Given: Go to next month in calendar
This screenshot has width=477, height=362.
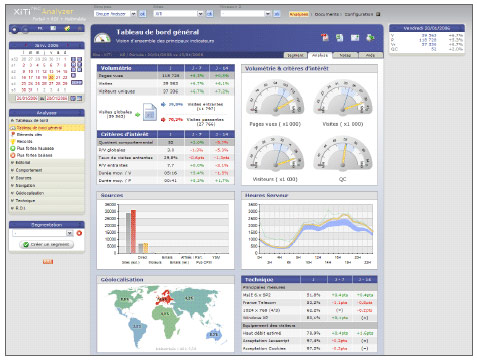Looking at the screenshot, I should 68,45.
